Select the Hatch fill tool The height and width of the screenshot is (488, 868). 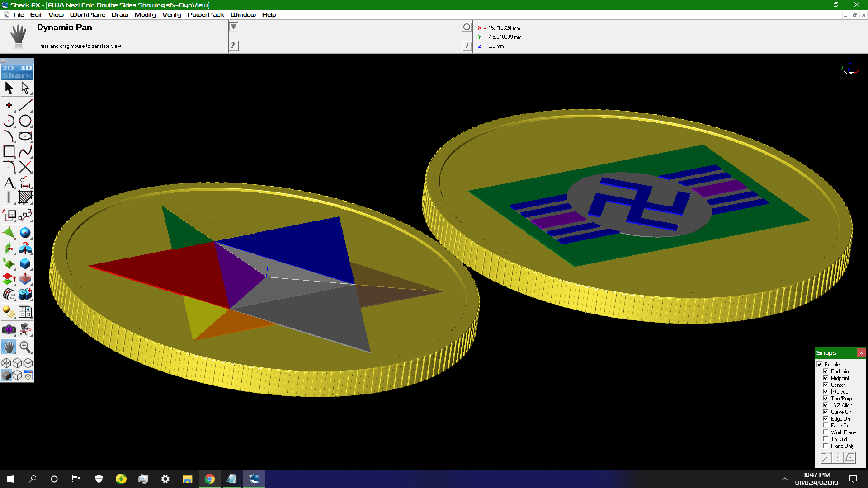(x=25, y=197)
